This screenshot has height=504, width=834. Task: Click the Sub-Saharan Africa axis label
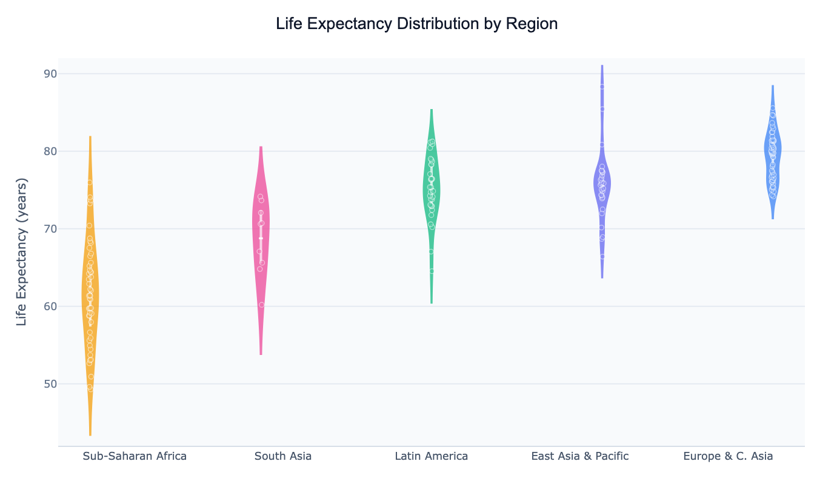pyautogui.click(x=135, y=456)
